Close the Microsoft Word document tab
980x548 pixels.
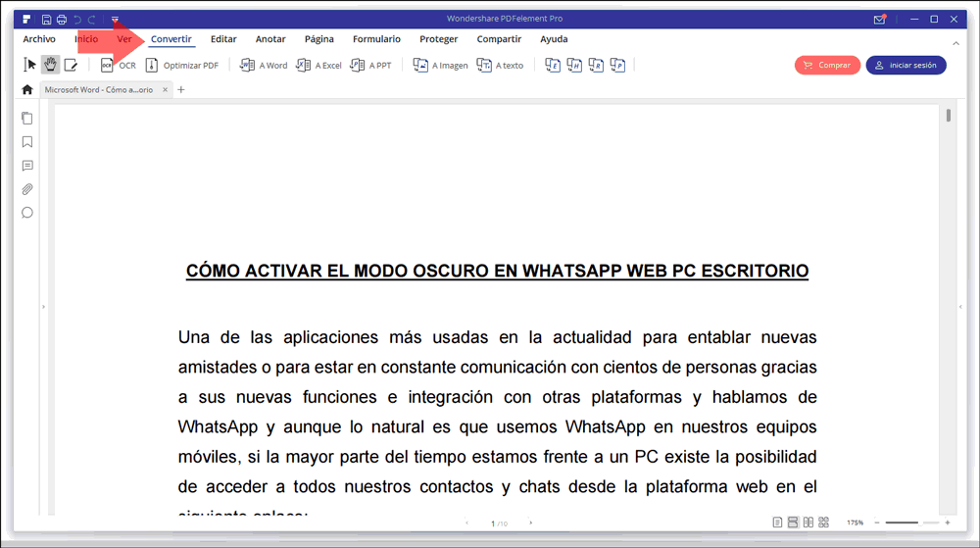pos(165,90)
